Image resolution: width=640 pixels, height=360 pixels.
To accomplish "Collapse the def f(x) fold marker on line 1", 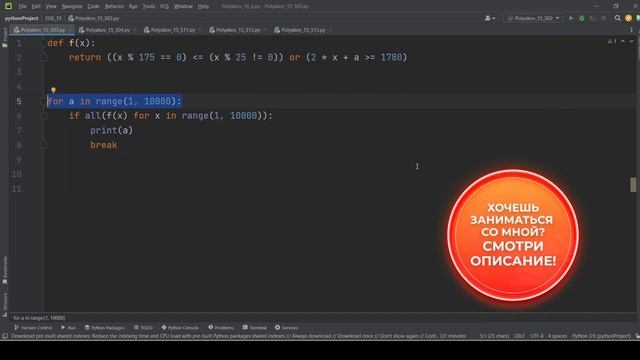I will (x=44, y=43).
